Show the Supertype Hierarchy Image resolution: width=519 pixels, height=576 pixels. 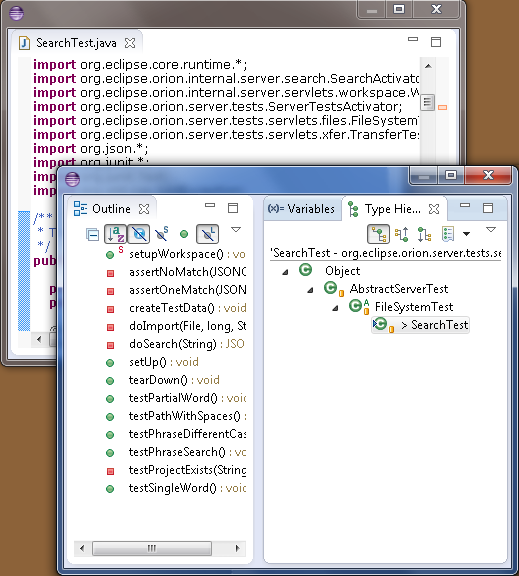tap(401, 234)
